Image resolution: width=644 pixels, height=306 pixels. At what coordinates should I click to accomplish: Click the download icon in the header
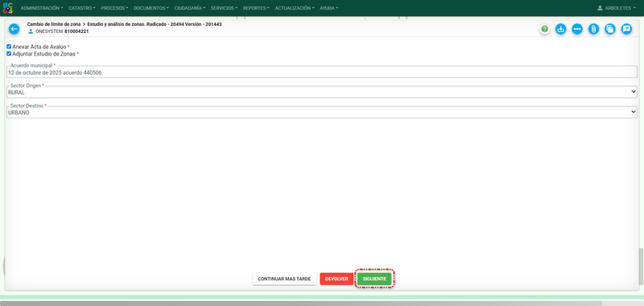pyautogui.click(x=560, y=29)
